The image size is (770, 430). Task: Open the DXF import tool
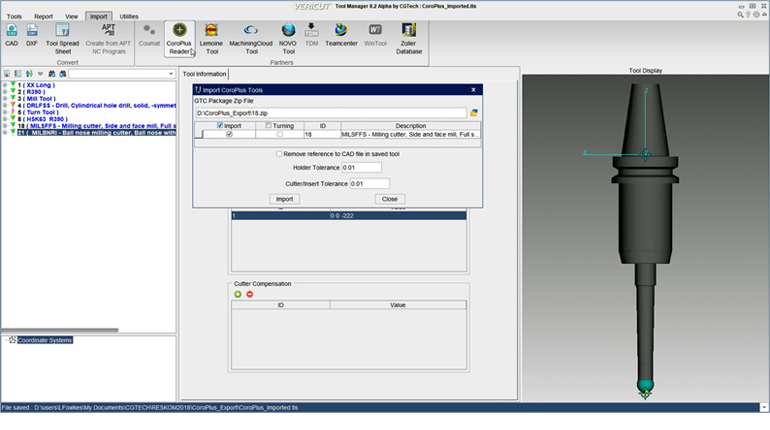coord(32,35)
